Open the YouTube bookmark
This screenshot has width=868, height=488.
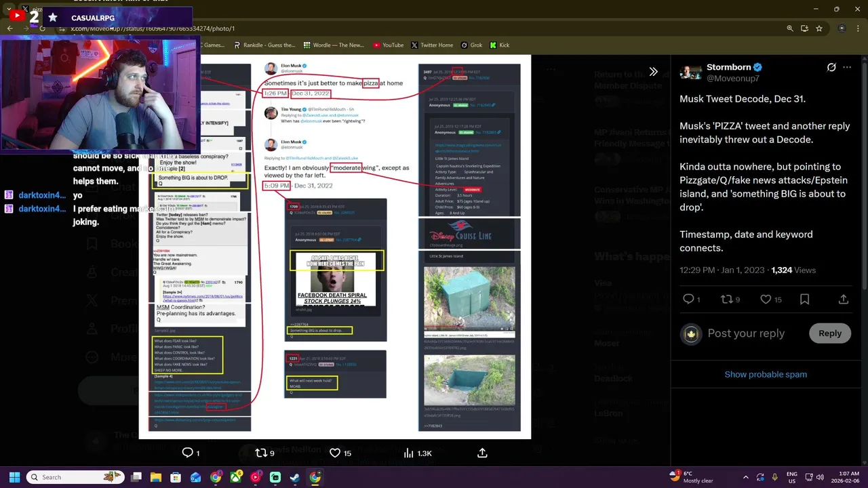tap(388, 45)
